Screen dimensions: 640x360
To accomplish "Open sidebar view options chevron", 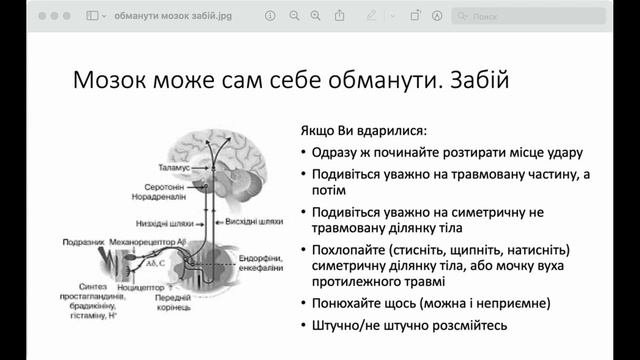I will pos(104,16).
